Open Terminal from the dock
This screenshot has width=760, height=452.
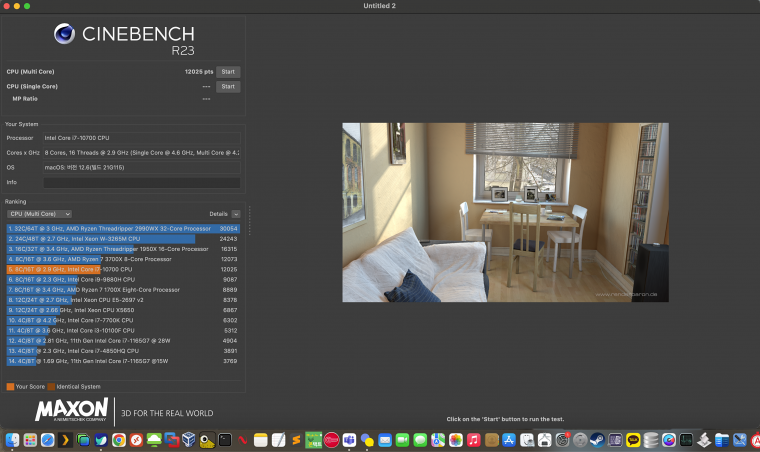point(225,440)
